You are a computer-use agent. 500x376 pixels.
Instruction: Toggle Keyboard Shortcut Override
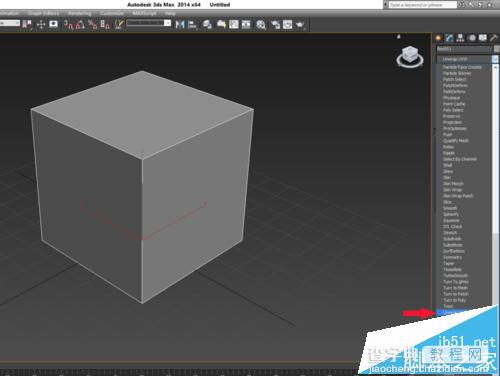53,24
